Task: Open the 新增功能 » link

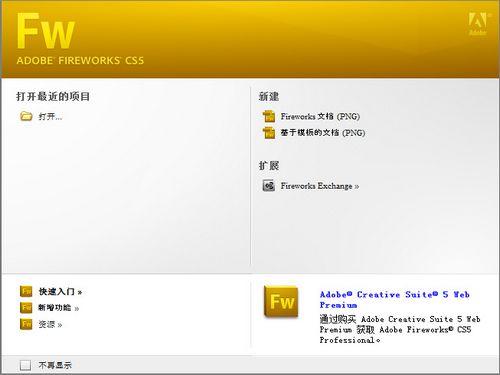Action: (x=59, y=308)
